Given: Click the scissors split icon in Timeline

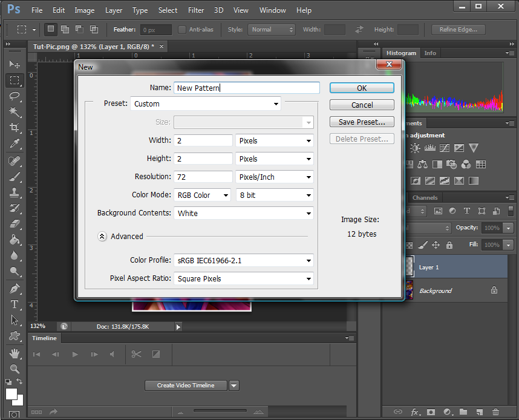Looking at the screenshot, I should click(136, 354).
